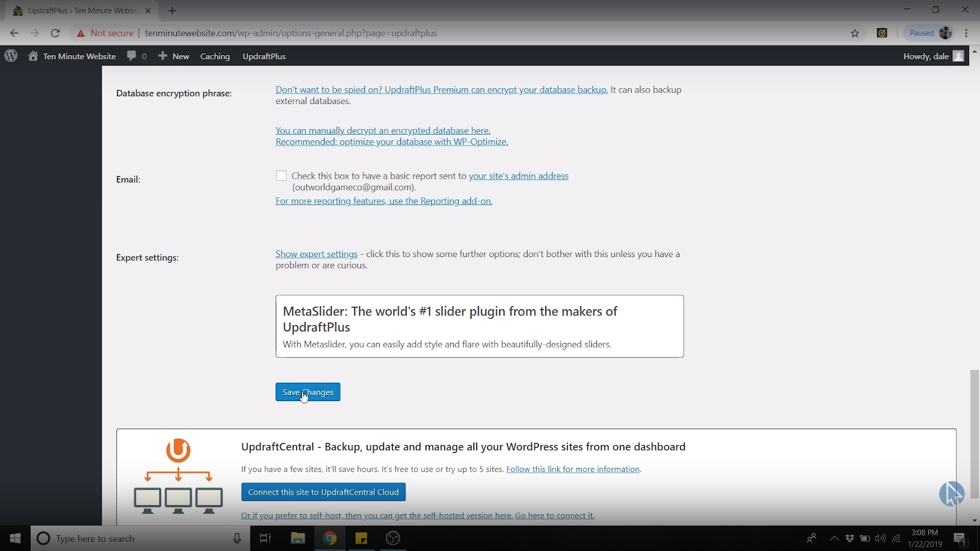This screenshot has height=551, width=980.
Task: Click the Chrome taskbar icon
Action: click(x=330, y=538)
